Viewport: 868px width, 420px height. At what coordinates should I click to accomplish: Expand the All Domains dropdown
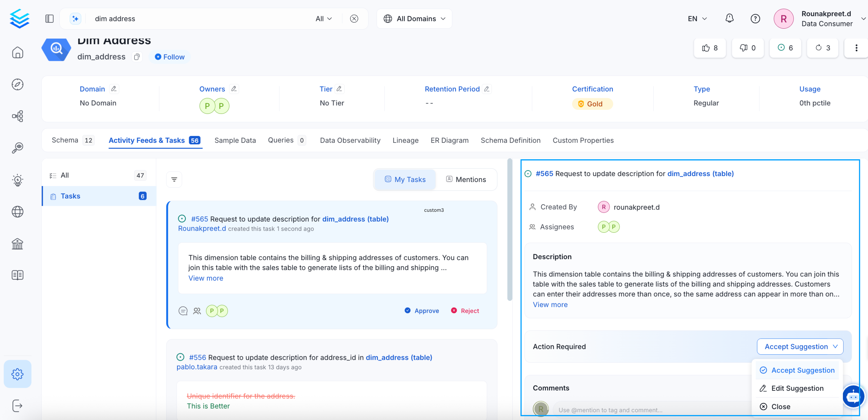(414, 19)
